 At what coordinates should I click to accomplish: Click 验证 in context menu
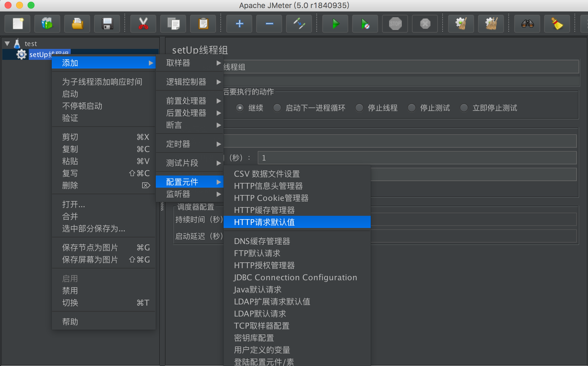coord(104,118)
